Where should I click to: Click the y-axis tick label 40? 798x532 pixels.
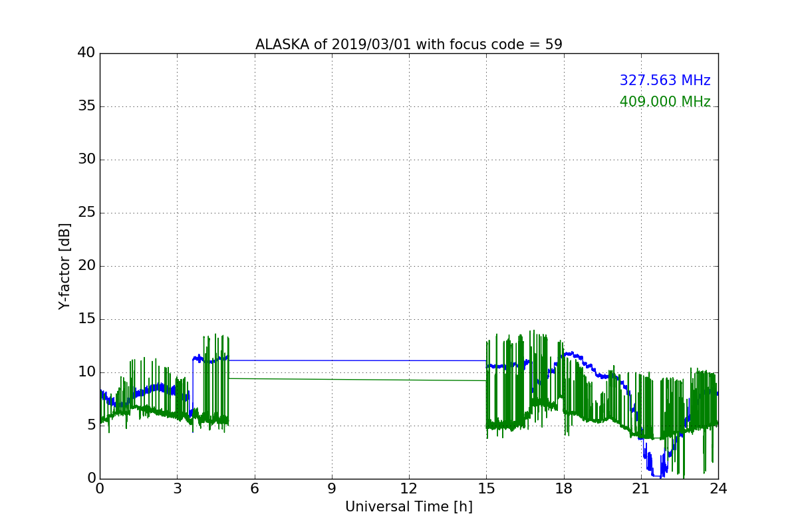(86, 53)
